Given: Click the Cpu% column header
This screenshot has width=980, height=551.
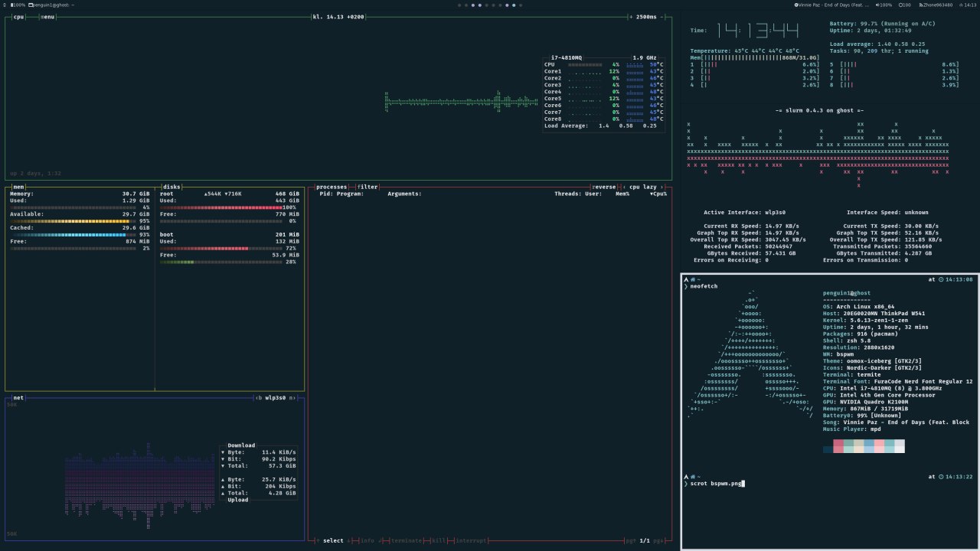Looking at the screenshot, I should tap(658, 194).
